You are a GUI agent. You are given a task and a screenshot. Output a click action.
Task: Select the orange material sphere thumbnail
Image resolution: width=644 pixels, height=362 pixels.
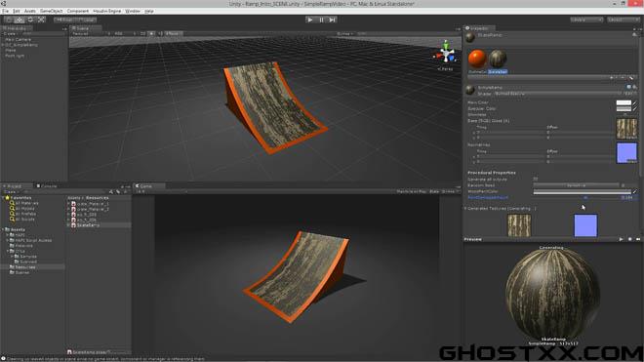(477, 59)
